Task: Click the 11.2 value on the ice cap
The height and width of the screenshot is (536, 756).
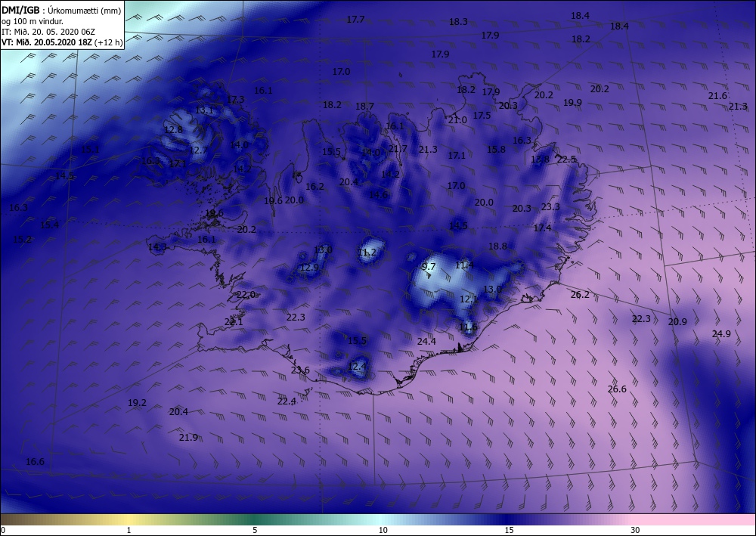Action: click(x=367, y=252)
